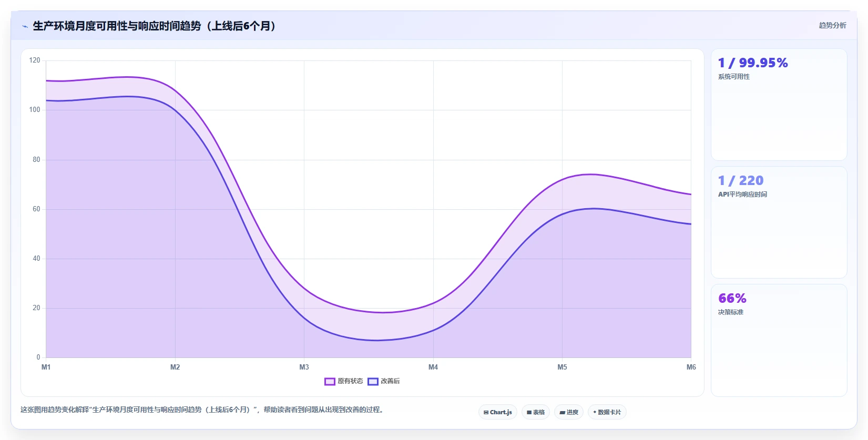Image resolution: width=868 pixels, height=440 pixels.
Task: Select the 表格 tag chip
Action: (536, 412)
